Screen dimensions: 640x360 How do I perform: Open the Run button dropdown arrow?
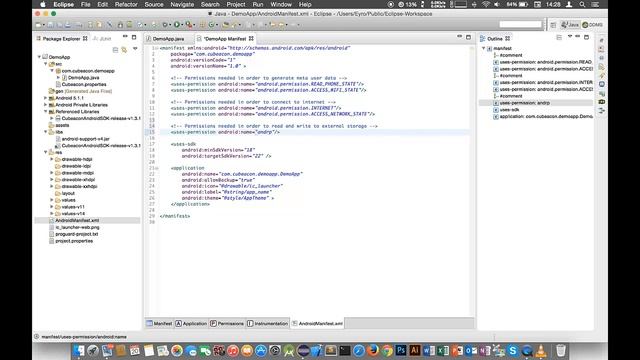(x=182, y=25)
